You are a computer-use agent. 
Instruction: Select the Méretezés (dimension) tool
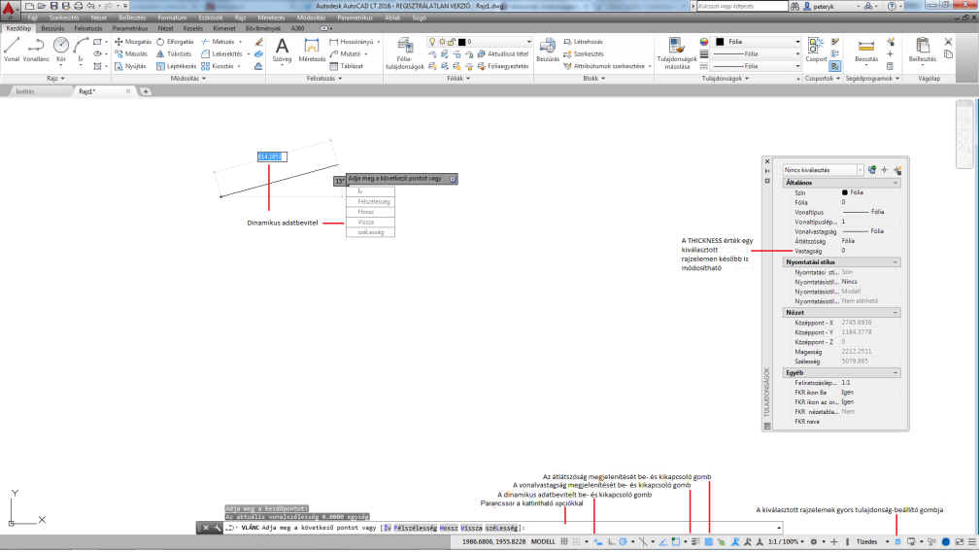[x=311, y=50]
